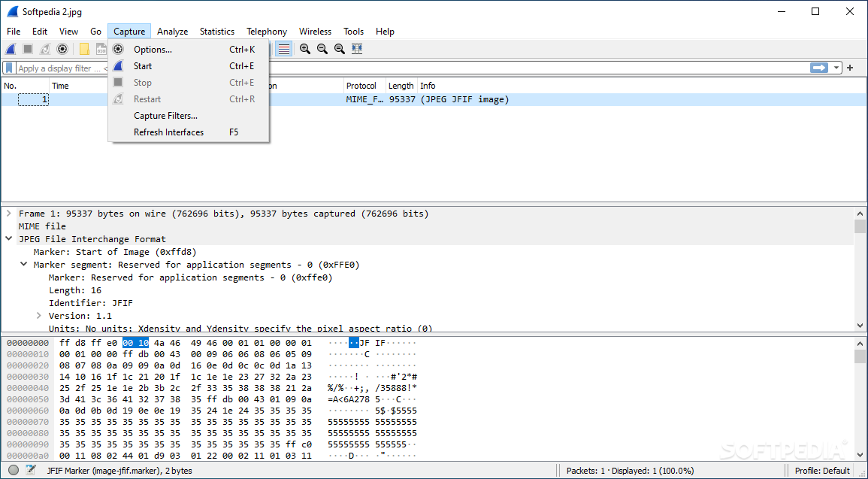Open the display filter history dropdown arrow

click(x=836, y=68)
